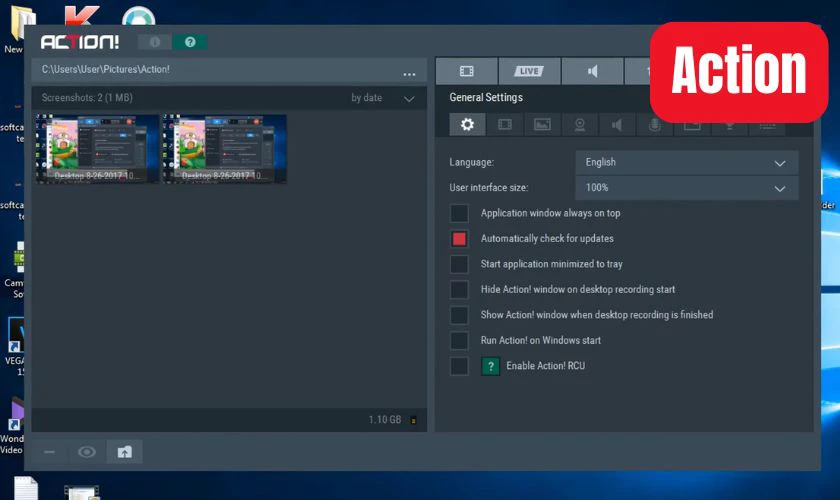Open the microphone settings sub-tab

pos(654,124)
